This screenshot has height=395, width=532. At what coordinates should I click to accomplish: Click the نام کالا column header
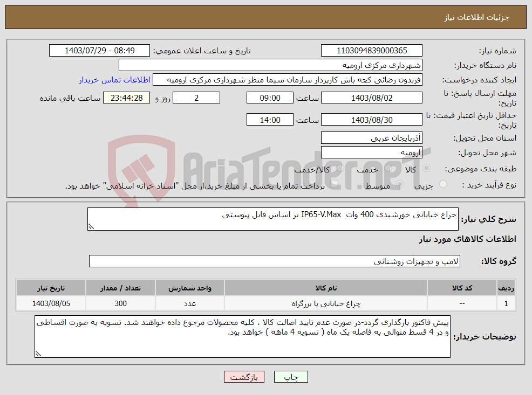pos(326,288)
